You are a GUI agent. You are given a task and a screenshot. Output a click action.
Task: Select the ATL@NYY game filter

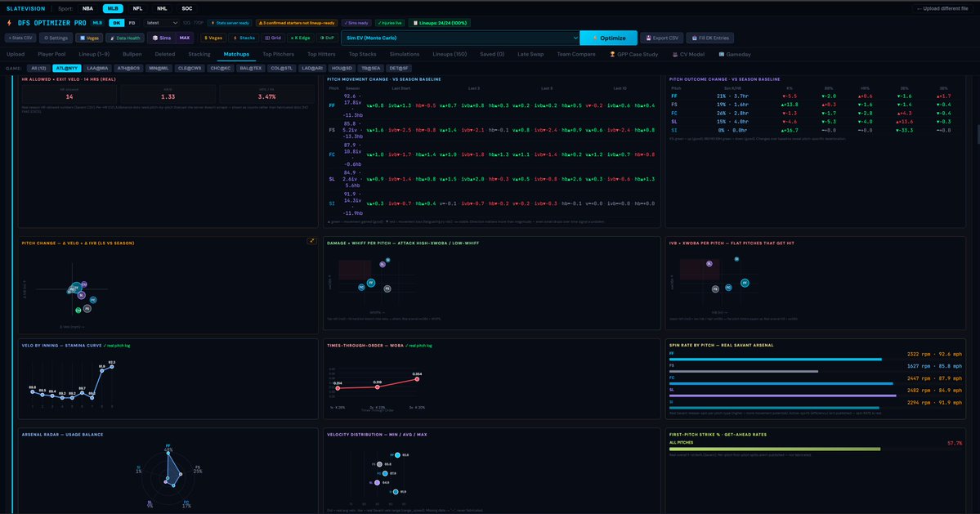tap(67, 68)
